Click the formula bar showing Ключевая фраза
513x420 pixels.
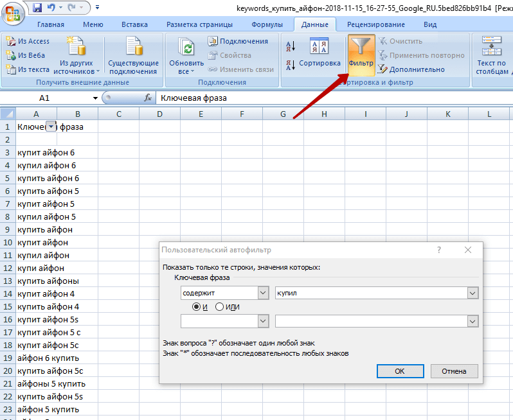[x=321, y=98]
